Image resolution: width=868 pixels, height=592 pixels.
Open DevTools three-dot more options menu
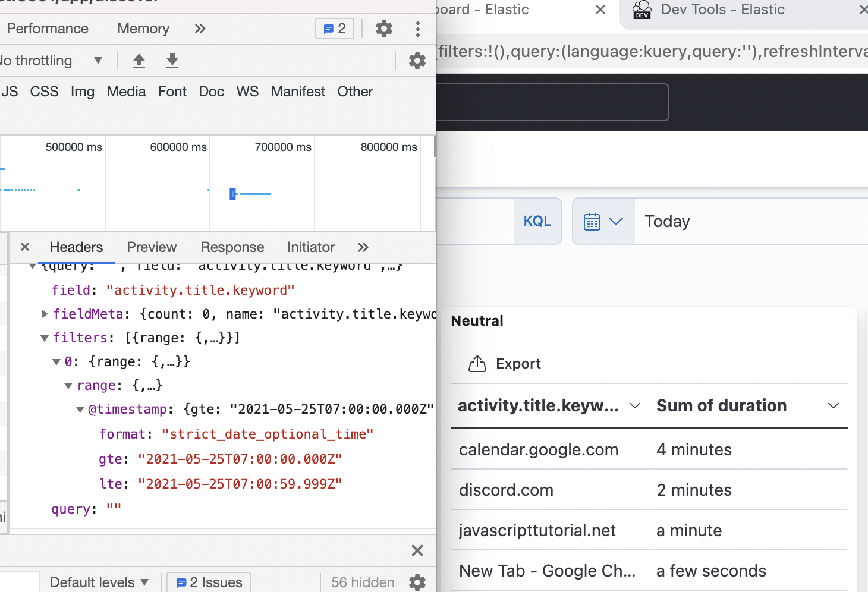tap(418, 29)
